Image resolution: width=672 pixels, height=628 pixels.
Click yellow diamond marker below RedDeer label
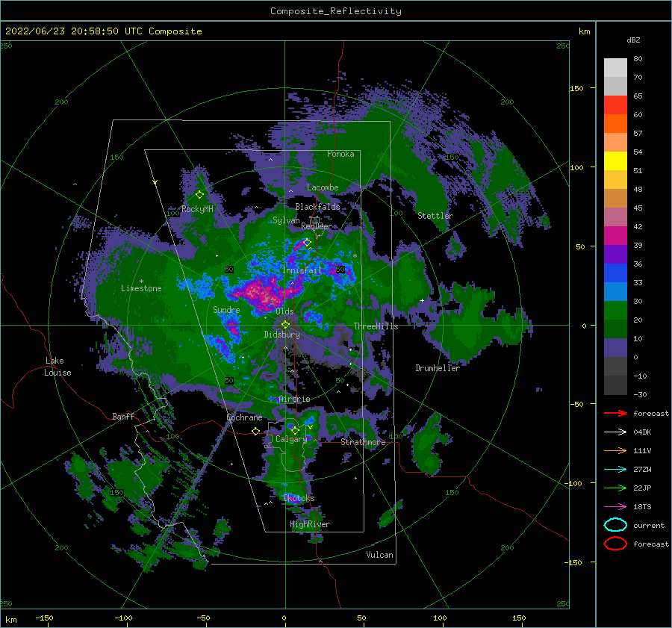(307, 242)
